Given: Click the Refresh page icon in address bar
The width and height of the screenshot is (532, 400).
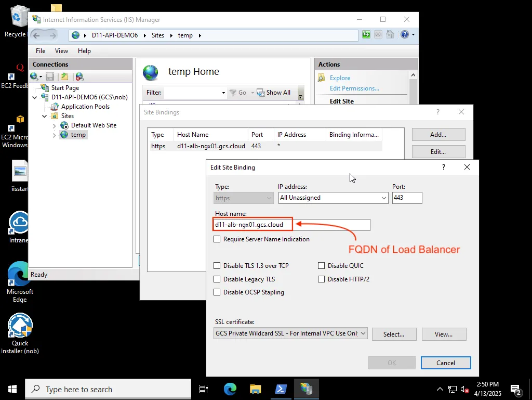Looking at the screenshot, I should click(x=366, y=35).
